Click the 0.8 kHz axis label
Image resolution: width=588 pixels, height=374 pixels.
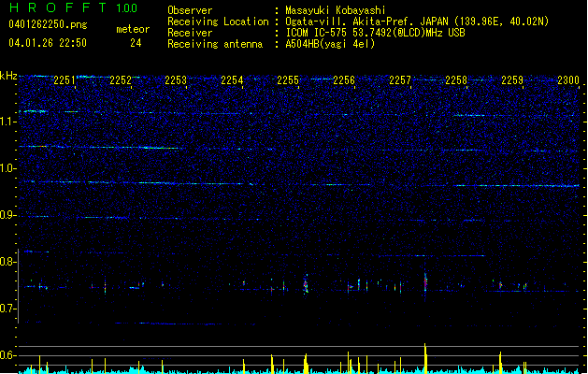8,262
